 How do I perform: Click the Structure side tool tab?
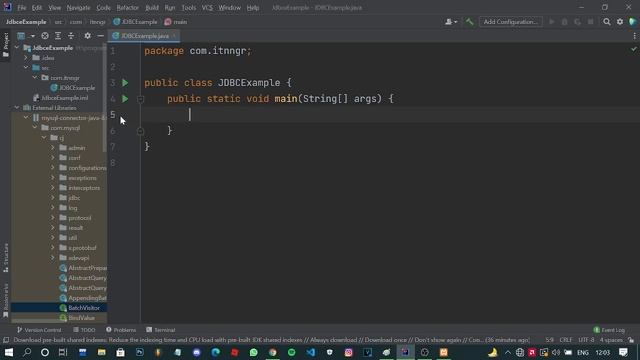(x=6, y=258)
